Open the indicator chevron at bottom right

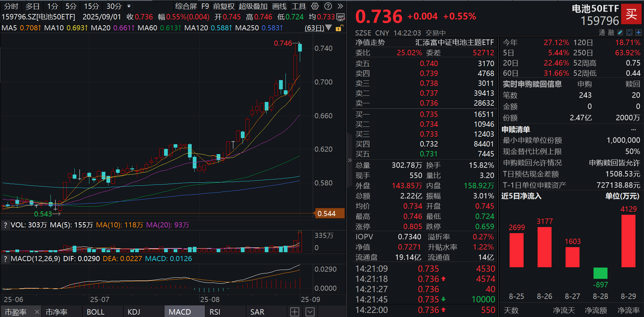(310, 311)
